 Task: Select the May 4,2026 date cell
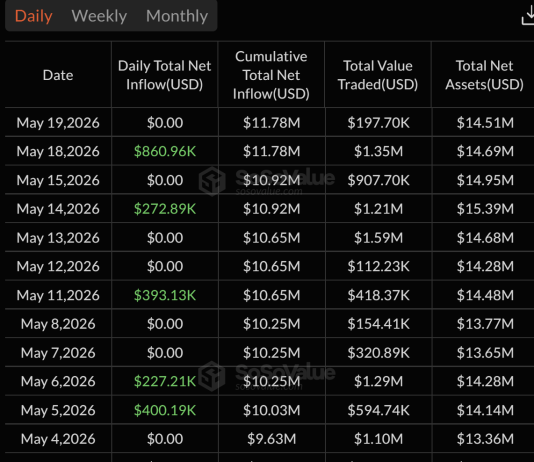58,439
